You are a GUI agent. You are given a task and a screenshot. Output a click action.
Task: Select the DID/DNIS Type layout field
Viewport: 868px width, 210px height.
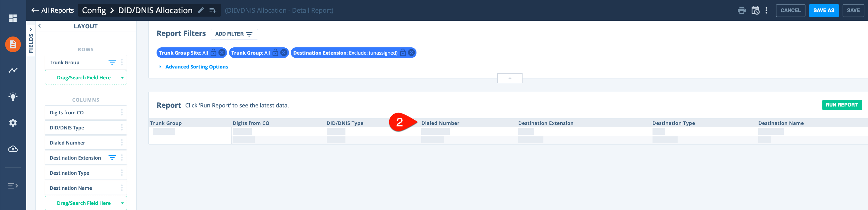pos(86,128)
